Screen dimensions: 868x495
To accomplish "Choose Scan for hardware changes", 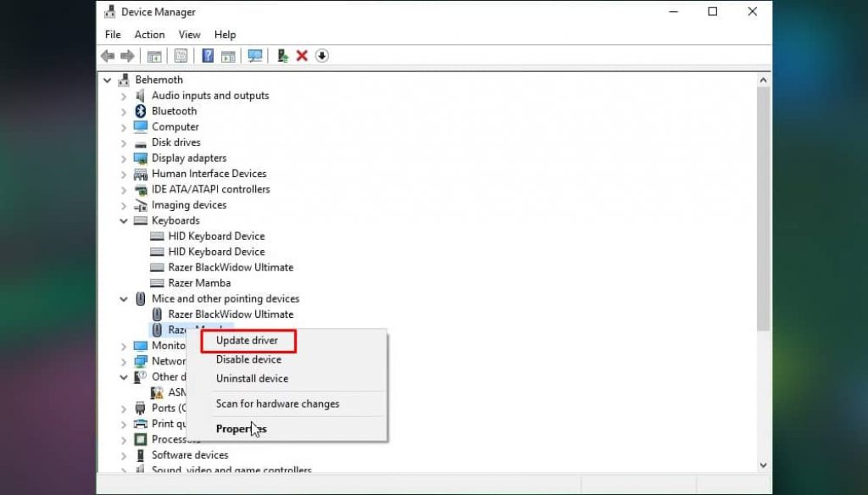I will click(277, 403).
